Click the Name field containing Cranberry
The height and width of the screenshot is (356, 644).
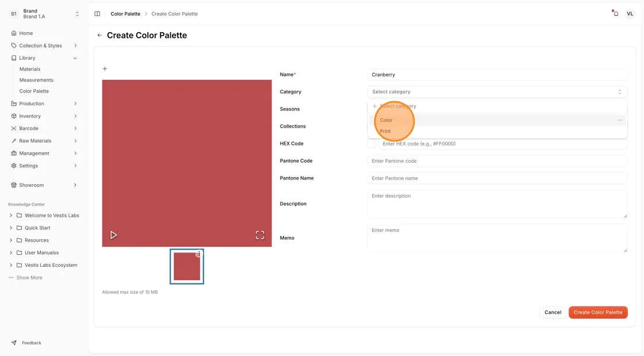[497, 75]
